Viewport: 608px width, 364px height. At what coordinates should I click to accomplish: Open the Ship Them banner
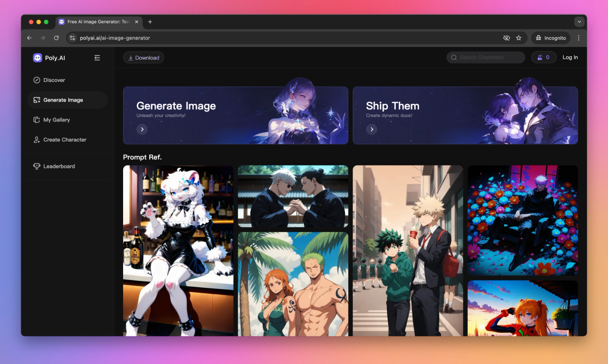point(465,115)
